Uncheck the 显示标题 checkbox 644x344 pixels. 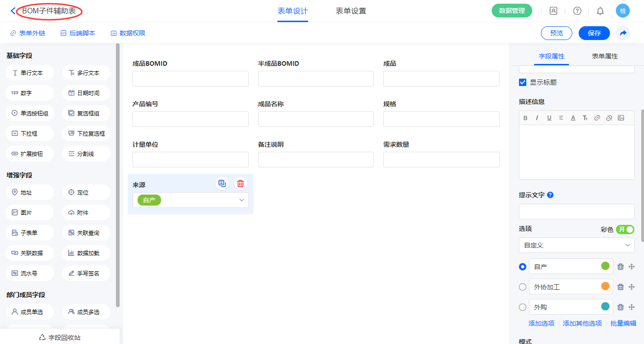click(x=523, y=82)
